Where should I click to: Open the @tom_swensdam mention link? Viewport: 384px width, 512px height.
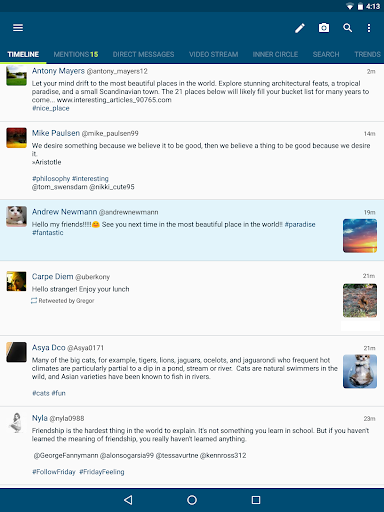click(60, 187)
